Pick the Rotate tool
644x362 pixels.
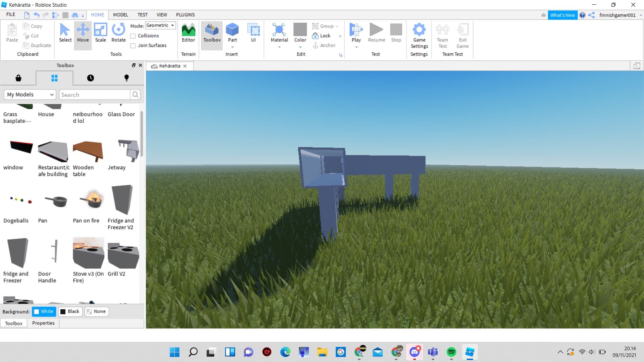click(118, 33)
